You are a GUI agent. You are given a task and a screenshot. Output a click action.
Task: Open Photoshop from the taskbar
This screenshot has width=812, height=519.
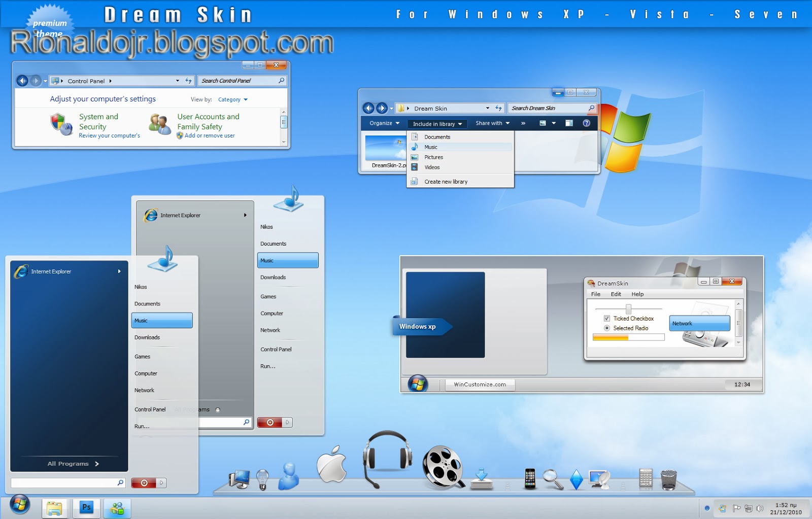86,507
